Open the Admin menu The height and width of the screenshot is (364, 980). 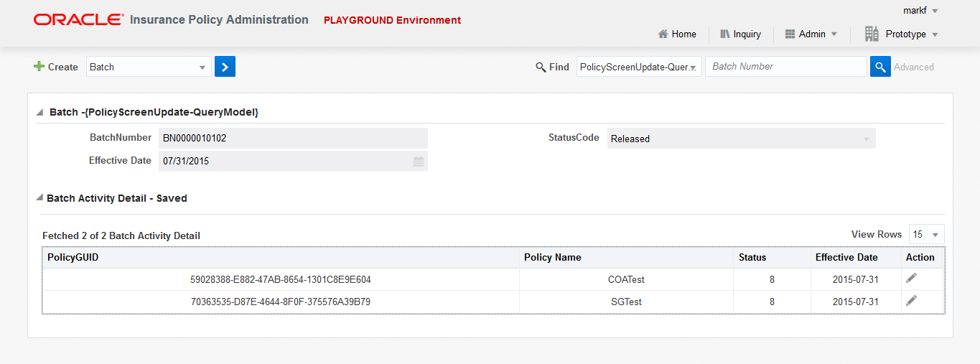(811, 34)
